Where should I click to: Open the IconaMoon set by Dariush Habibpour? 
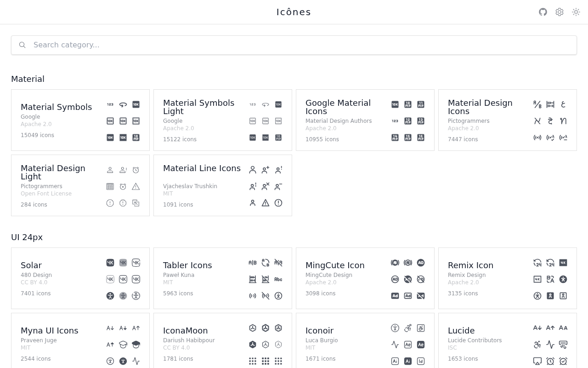[x=185, y=330]
